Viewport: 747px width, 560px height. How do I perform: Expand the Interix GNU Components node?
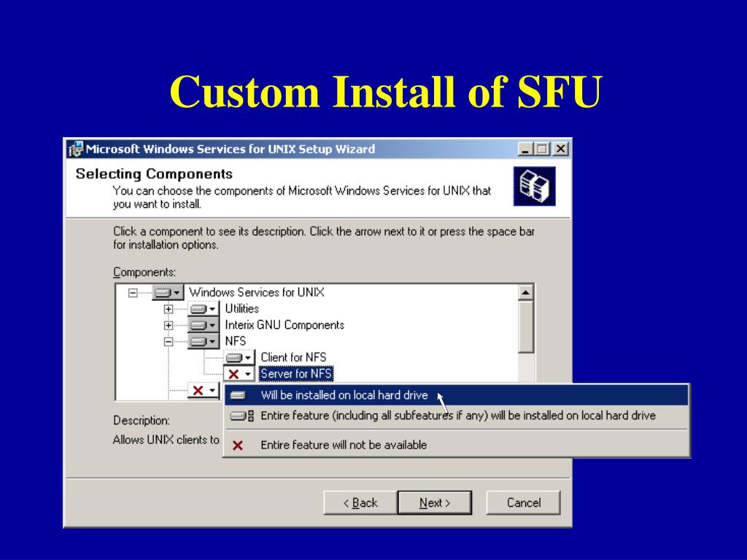pos(169,325)
